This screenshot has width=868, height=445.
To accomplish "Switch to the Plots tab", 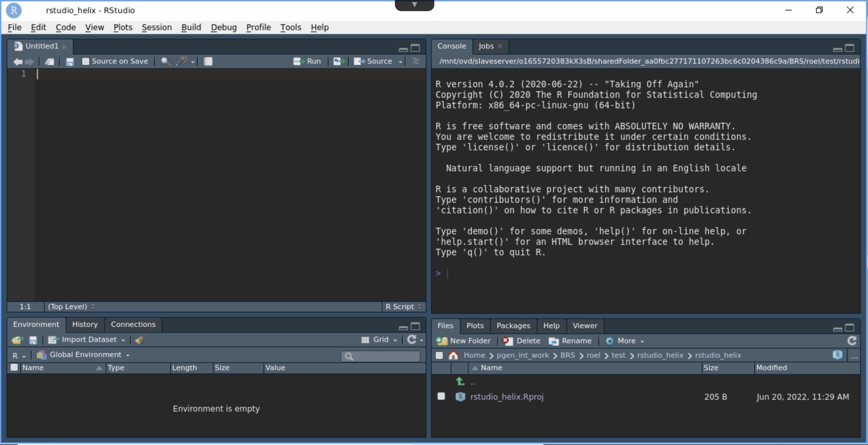I will [475, 326].
